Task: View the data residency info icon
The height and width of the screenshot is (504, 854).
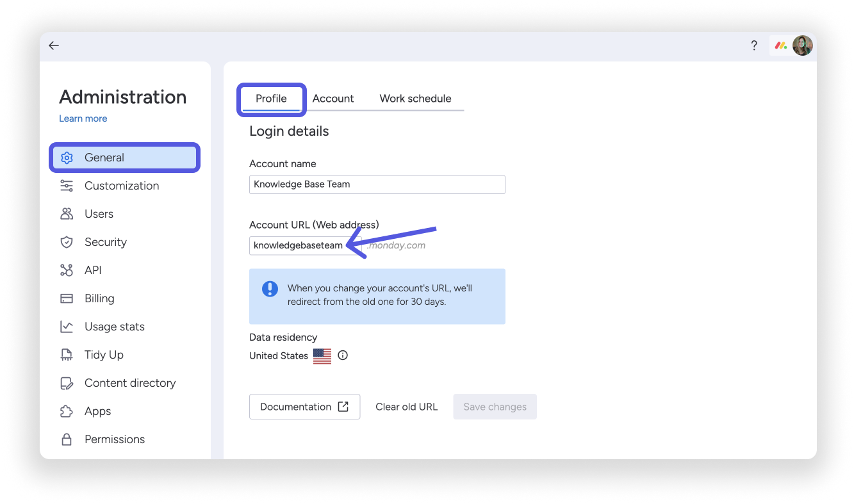Action: (342, 355)
